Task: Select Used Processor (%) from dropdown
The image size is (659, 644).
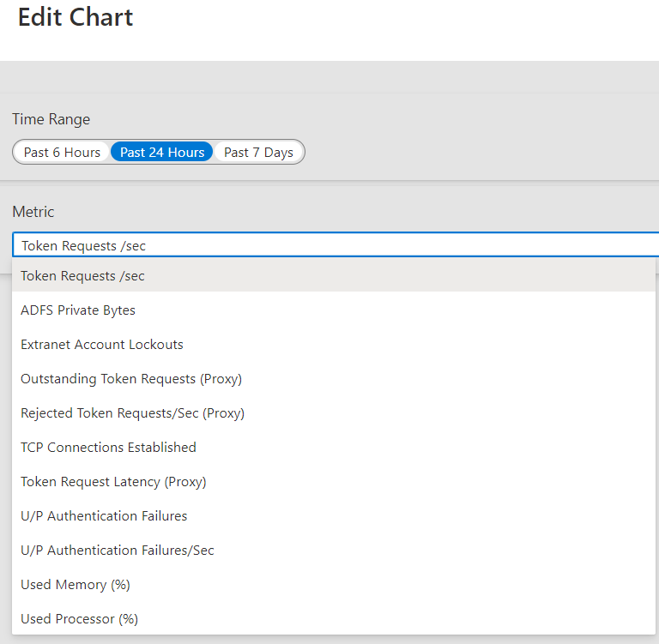Action: tap(79, 619)
